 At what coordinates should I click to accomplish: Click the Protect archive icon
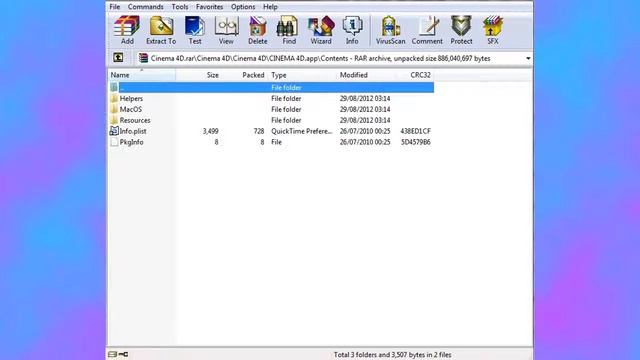point(461,30)
